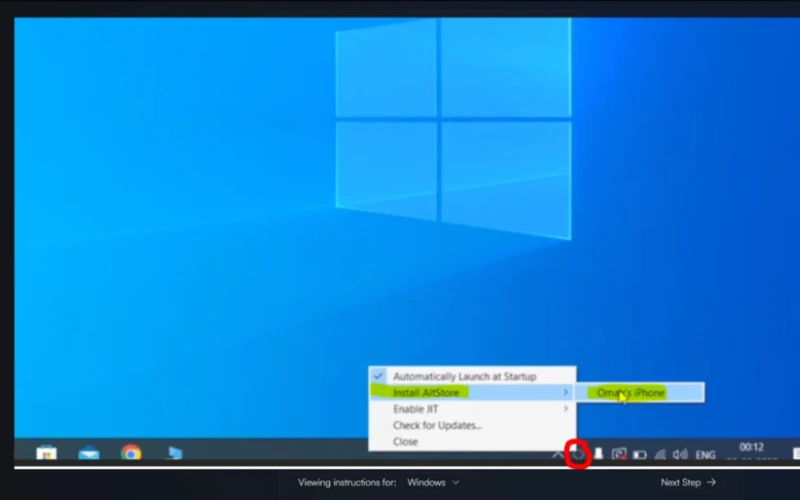Show hidden tray icons chevron
Image resolution: width=800 pixels, height=500 pixels.
click(x=558, y=454)
